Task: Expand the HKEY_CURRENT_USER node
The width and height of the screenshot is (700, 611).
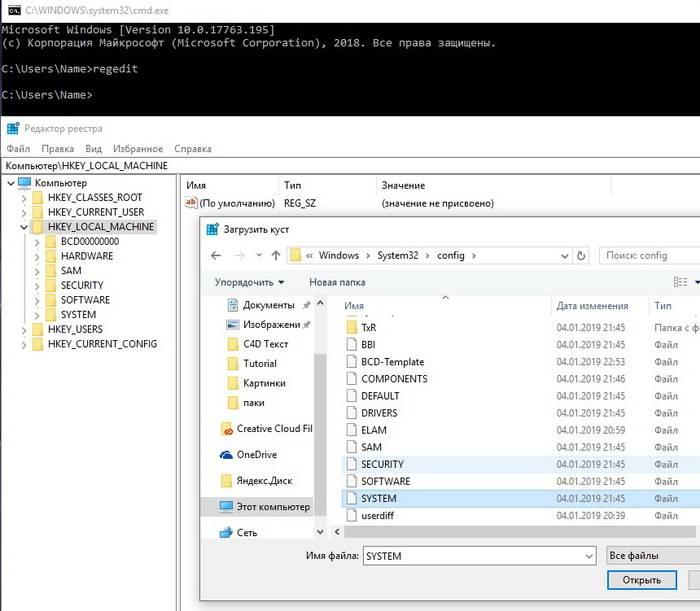Action: pyautogui.click(x=24, y=212)
